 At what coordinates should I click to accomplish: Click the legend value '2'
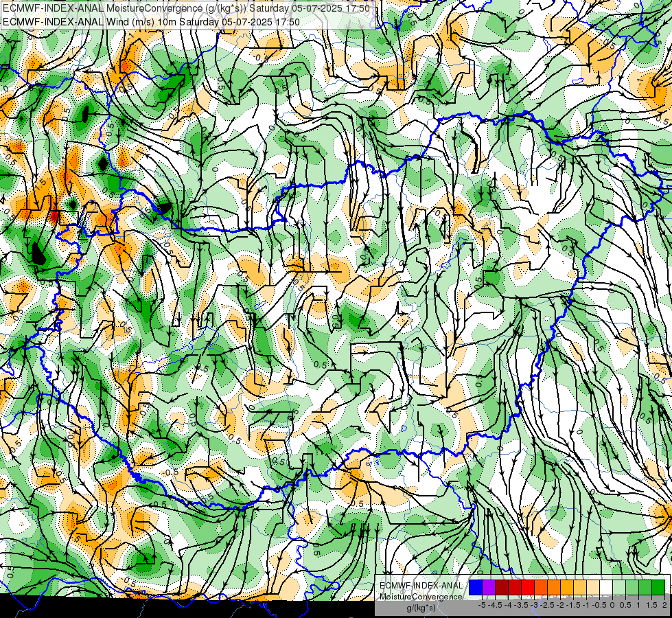(664, 605)
